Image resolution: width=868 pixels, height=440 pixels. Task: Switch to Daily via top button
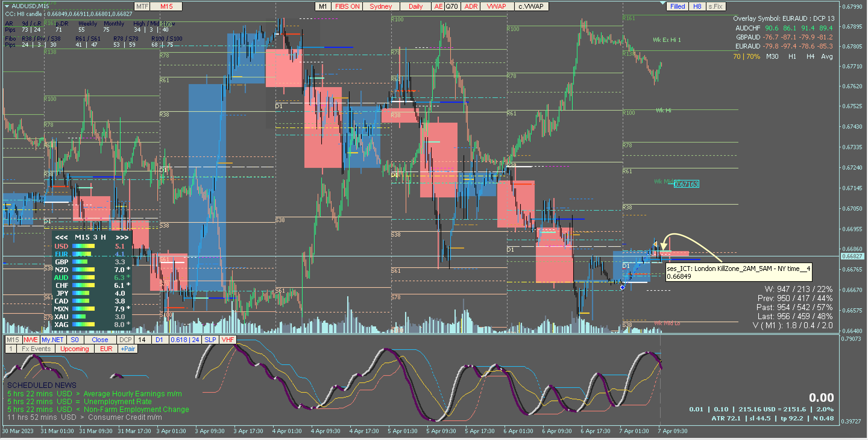(415, 6)
